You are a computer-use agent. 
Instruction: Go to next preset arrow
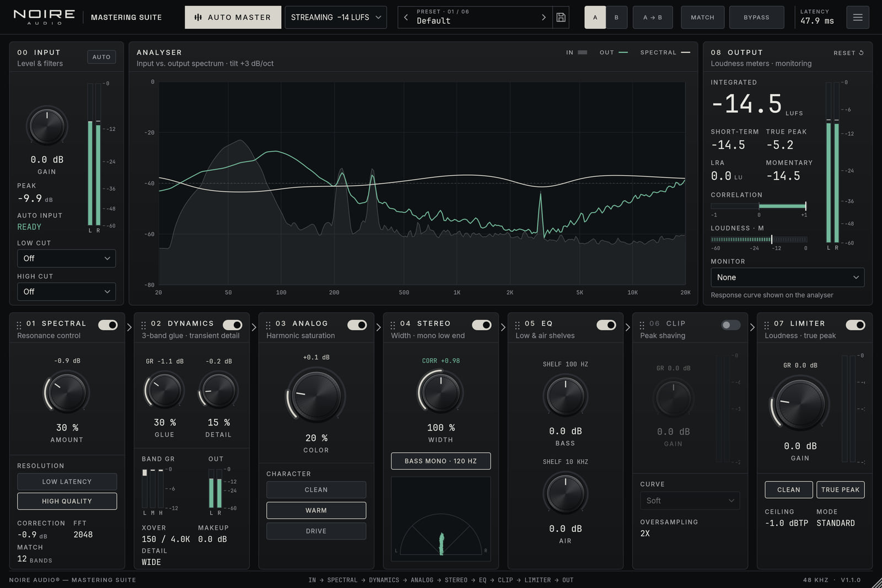tap(544, 17)
